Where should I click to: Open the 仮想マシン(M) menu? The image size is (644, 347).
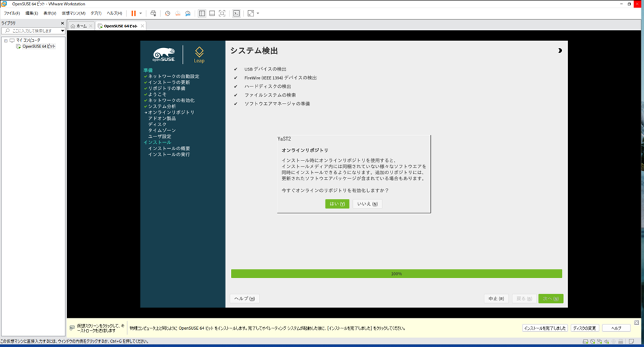pyautogui.click(x=73, y=13)
